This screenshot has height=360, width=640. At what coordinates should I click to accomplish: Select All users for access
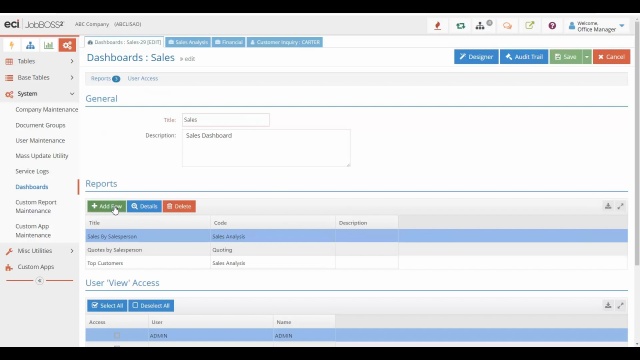(107, 305)
